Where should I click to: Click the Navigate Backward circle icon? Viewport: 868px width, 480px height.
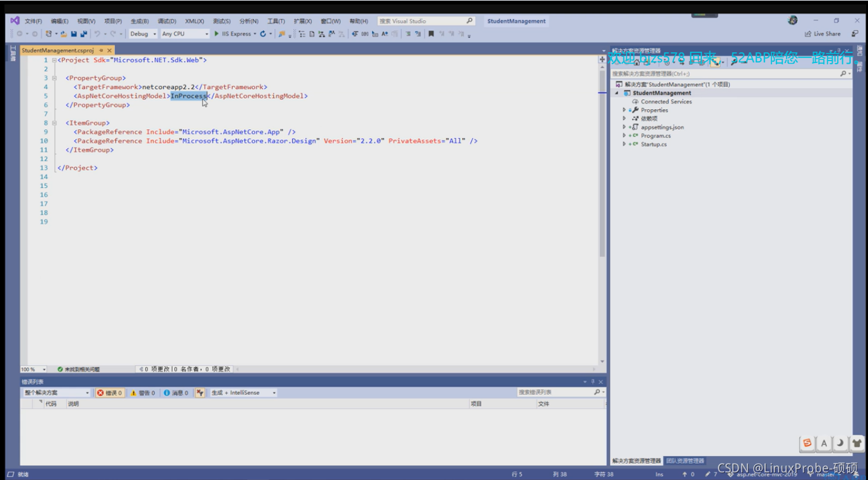point(19,34)
